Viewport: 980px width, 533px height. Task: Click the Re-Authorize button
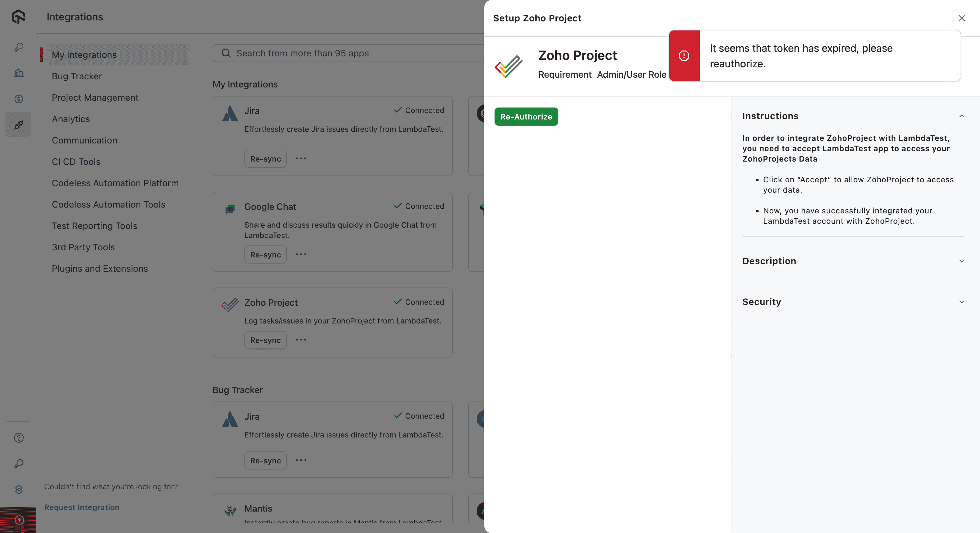click(x=526, y=117)
